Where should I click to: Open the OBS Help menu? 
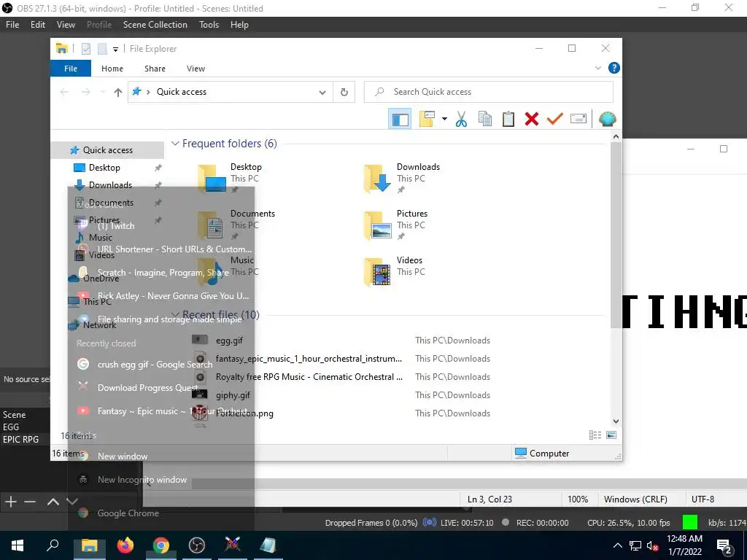(x=239, y=25)
